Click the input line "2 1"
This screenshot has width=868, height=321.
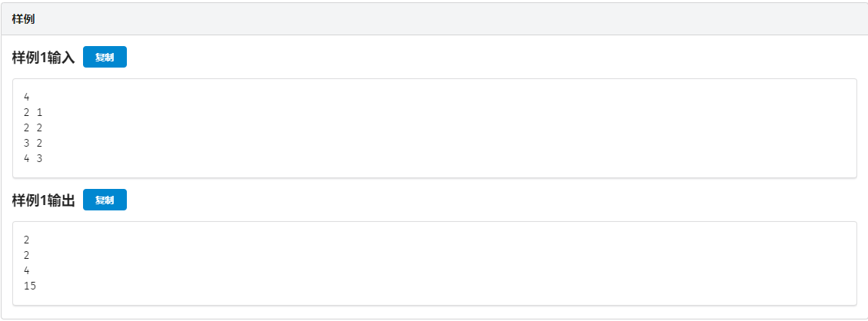[x=33, y=113]
